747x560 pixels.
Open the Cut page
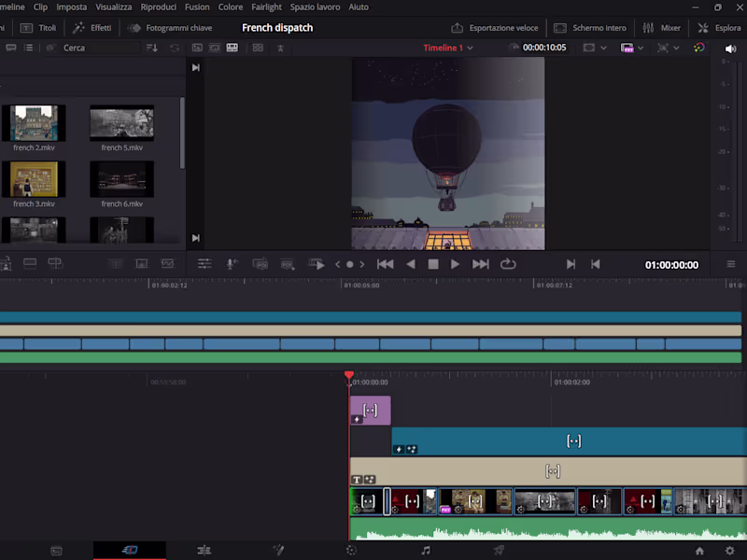click(x=130, y=550)
